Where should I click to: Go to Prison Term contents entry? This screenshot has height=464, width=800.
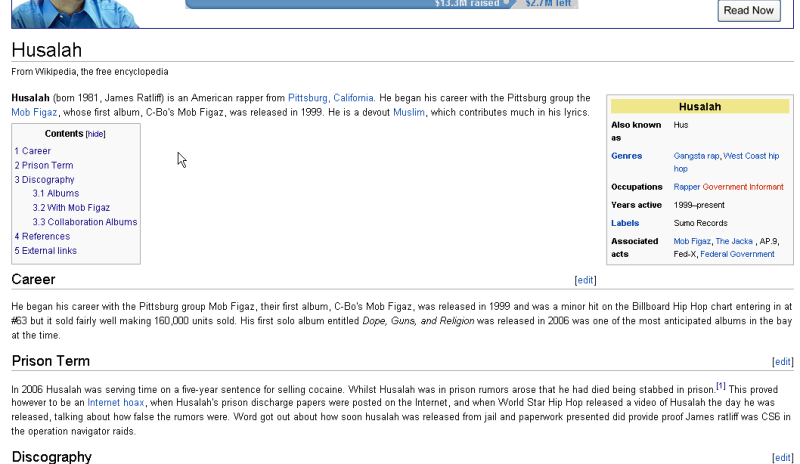point(44,166)
